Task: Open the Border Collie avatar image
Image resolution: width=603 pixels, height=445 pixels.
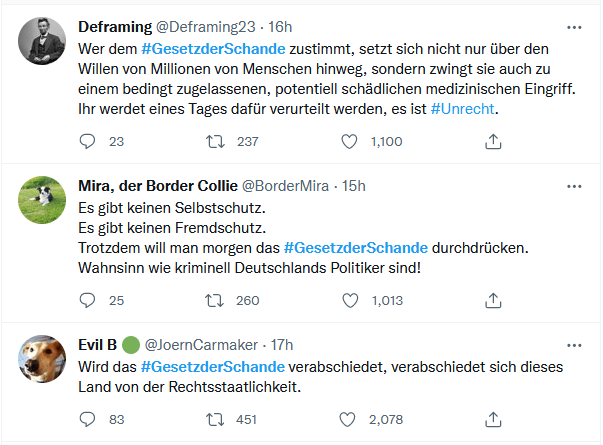Action: [x=43, y=202]
